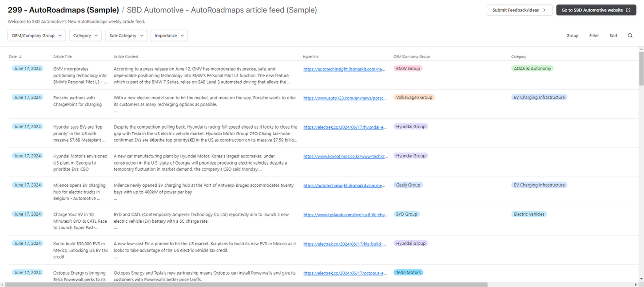Click the Article Title column header

[x=62, y=57]
